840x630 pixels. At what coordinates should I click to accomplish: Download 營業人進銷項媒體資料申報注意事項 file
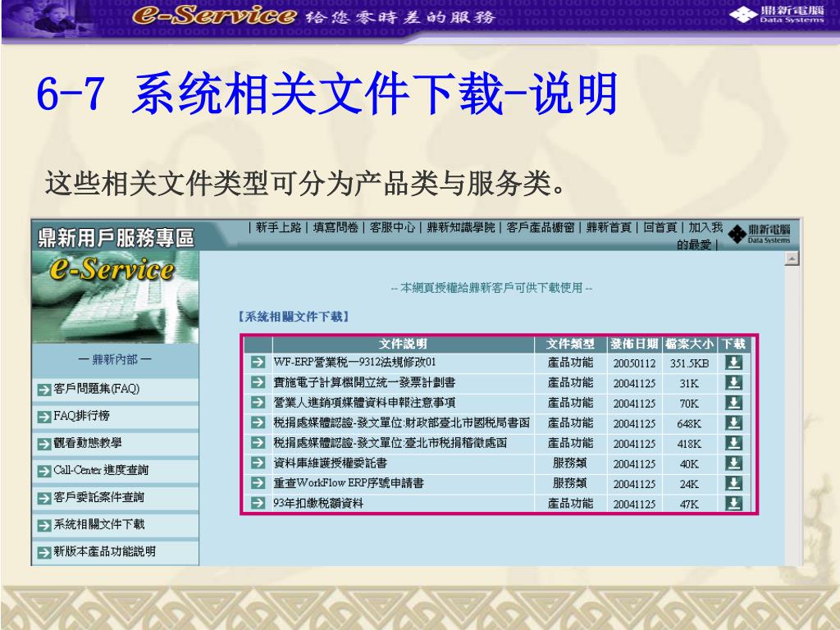[733, 403]
